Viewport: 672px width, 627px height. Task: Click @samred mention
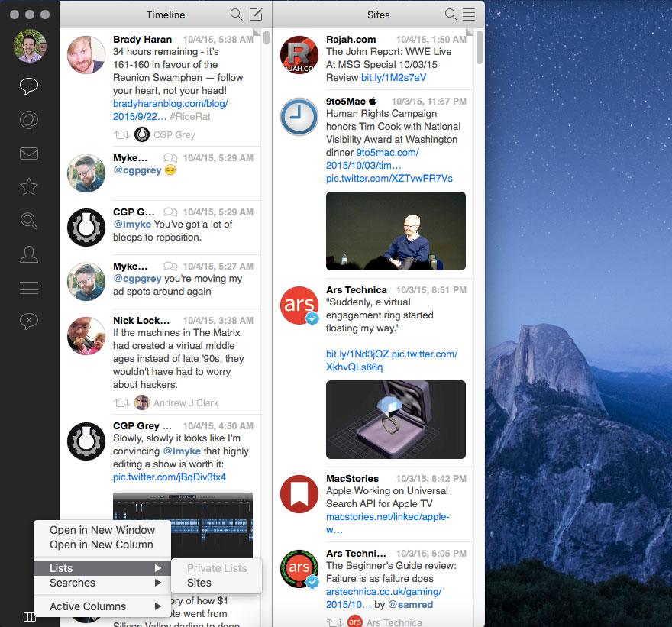coord(410,605)
